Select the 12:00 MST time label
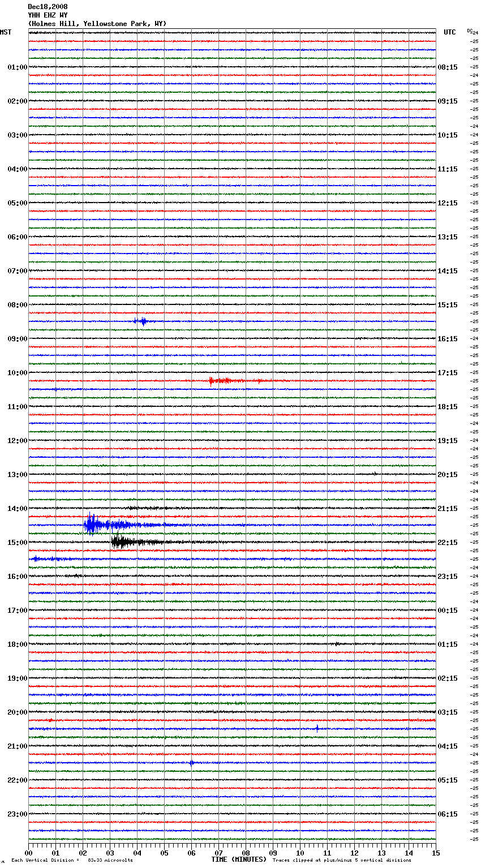 pos(18,441)
